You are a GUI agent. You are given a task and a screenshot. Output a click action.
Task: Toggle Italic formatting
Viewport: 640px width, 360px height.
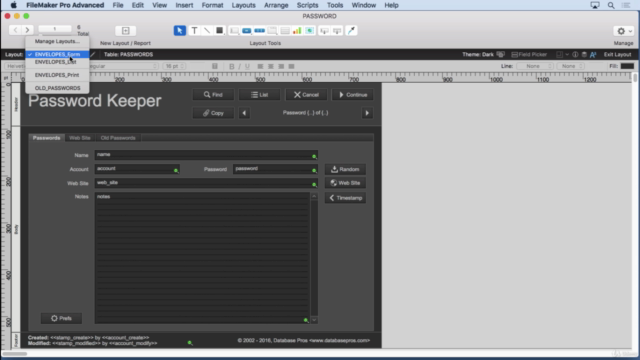pos(240,67)
